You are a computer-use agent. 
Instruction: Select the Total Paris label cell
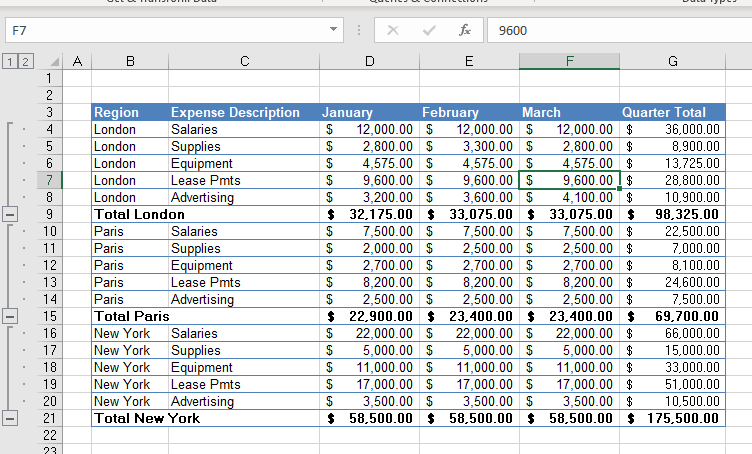pos(130,316)
